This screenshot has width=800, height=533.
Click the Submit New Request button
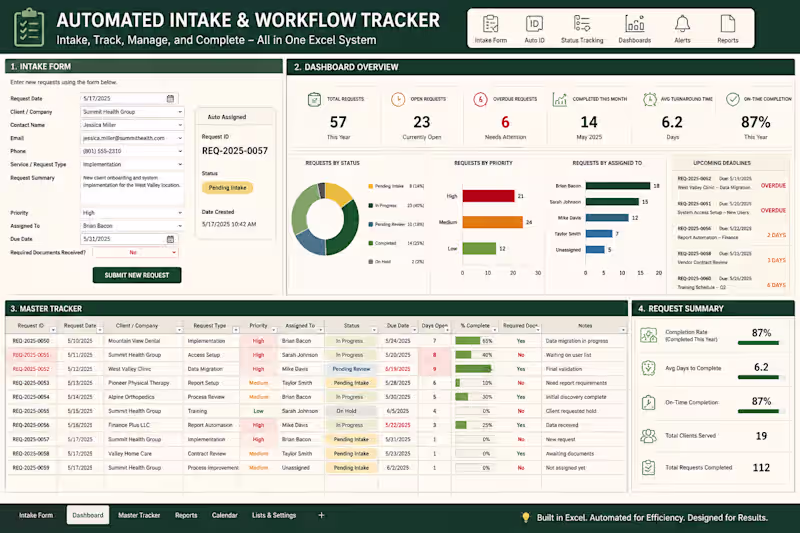pos(137,275)
